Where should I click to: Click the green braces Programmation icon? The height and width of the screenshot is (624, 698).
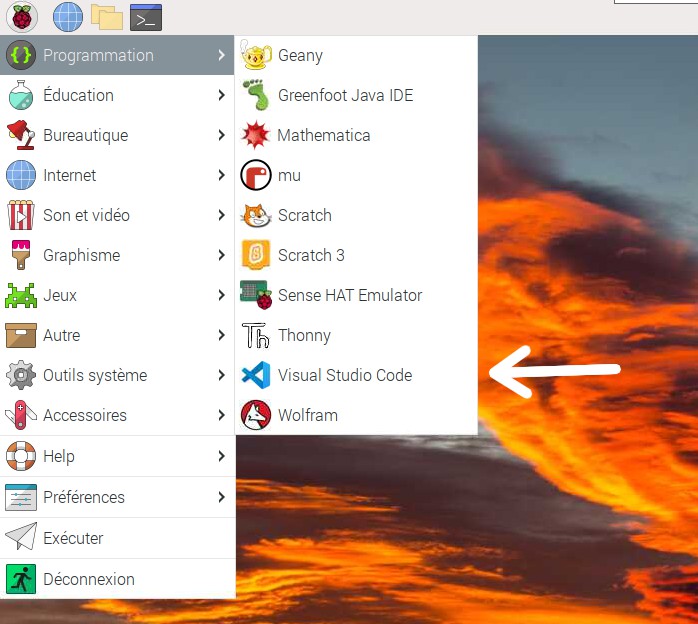click(x=21, y=55)
